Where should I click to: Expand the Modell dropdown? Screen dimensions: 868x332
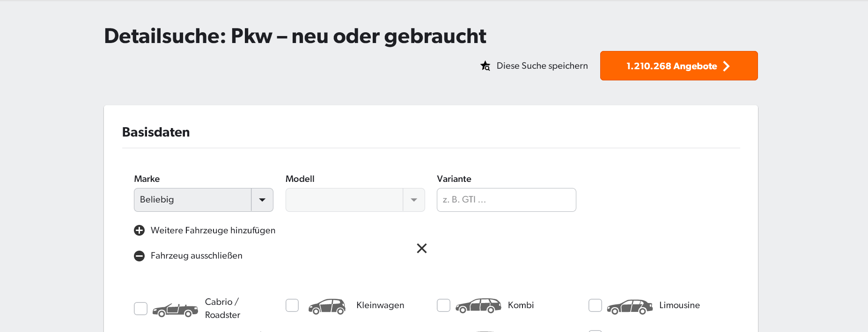tap(355, 200)
